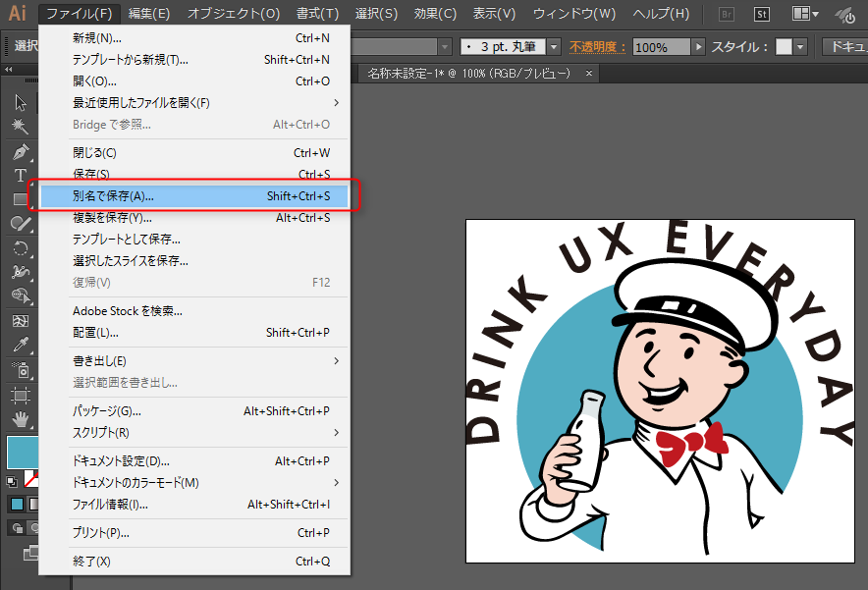The height and width of the screenshot is (590, 868).
Task: Swap fill and stroke via None swatch
Action: click(30, 479)
